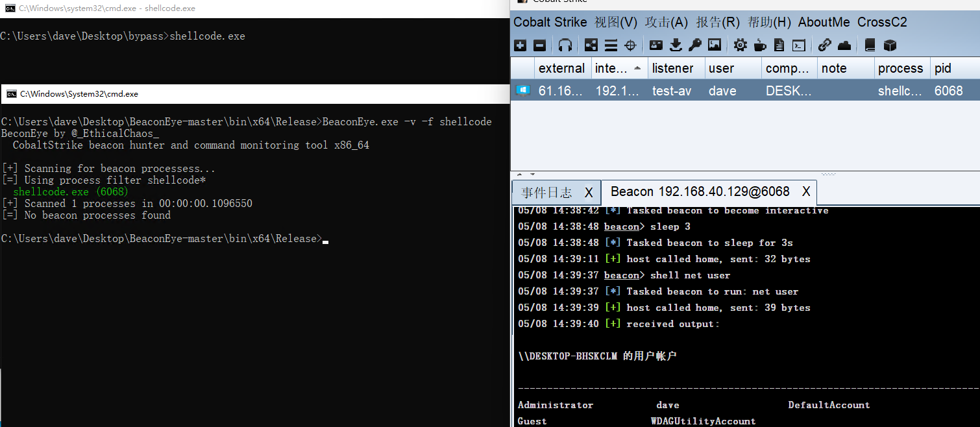Image resolution: width=980 pixels, height=427 pixels.
Task: Close the 事件日志 tab with X
Action: (x=589, y=192)
